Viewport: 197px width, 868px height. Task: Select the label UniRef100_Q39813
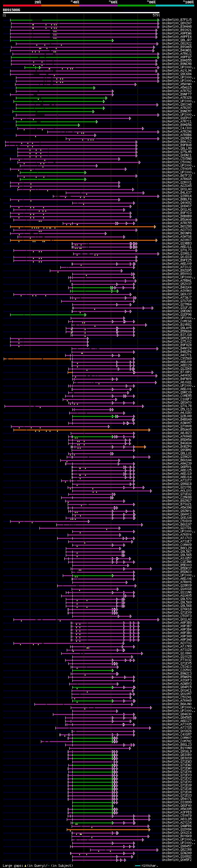tap(177, 254)
